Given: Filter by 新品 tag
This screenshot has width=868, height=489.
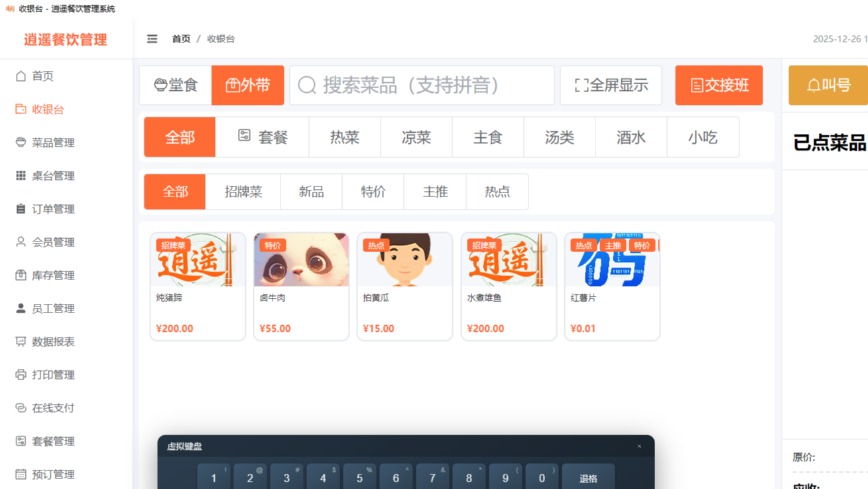Looking at the screenshot, I should pos(312,192).
